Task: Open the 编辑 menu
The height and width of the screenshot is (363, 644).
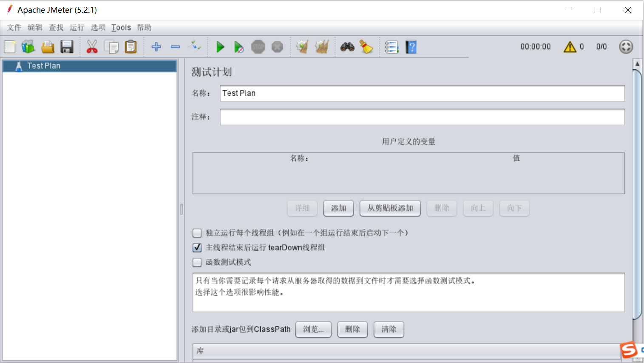Action: [x=35, y=28]
